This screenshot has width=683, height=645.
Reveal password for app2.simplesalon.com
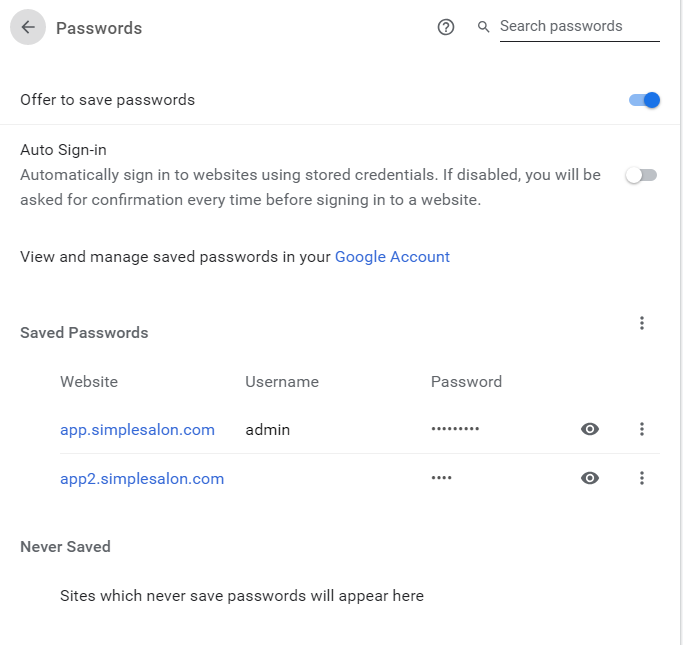coord(590,478)
